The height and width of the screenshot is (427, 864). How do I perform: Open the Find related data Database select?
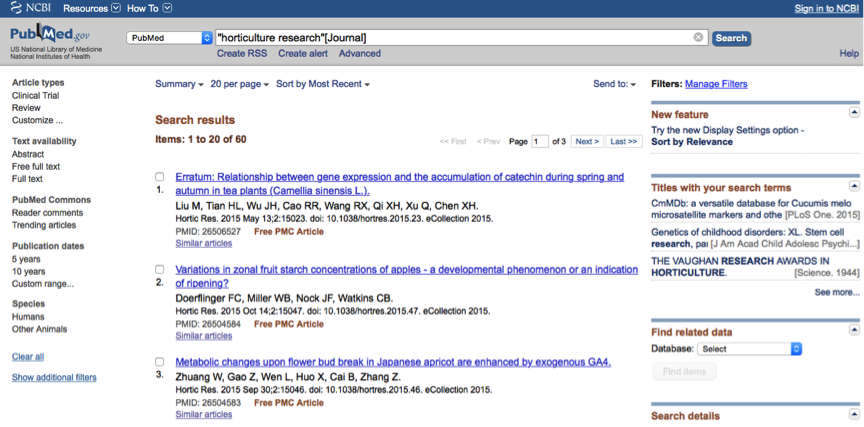pyautogui.click(x=749, y=349)
